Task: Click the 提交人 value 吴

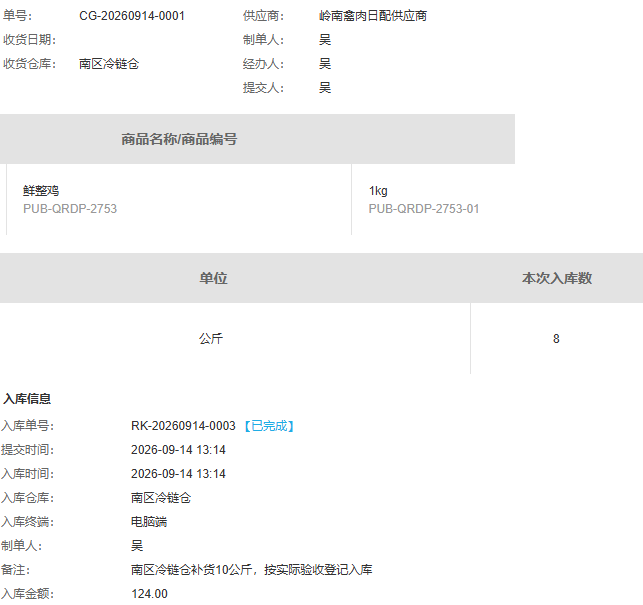Action: click(x=325, y=88)
